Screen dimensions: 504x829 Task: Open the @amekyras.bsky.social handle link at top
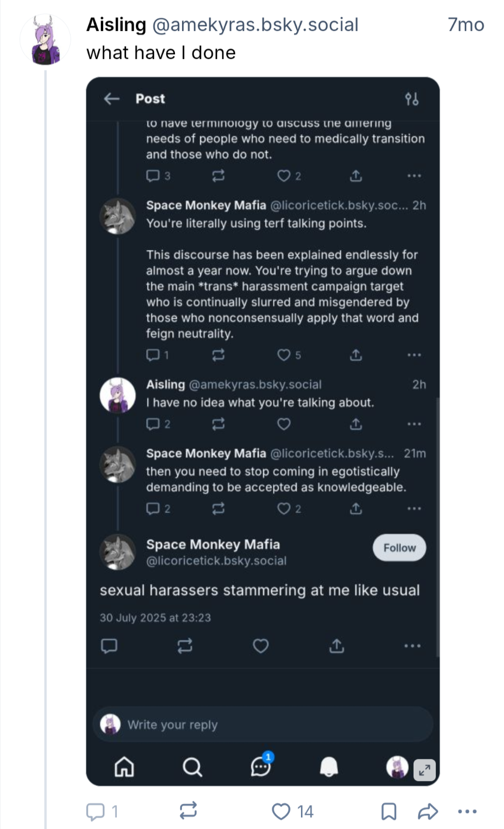(x=255, y=25)
